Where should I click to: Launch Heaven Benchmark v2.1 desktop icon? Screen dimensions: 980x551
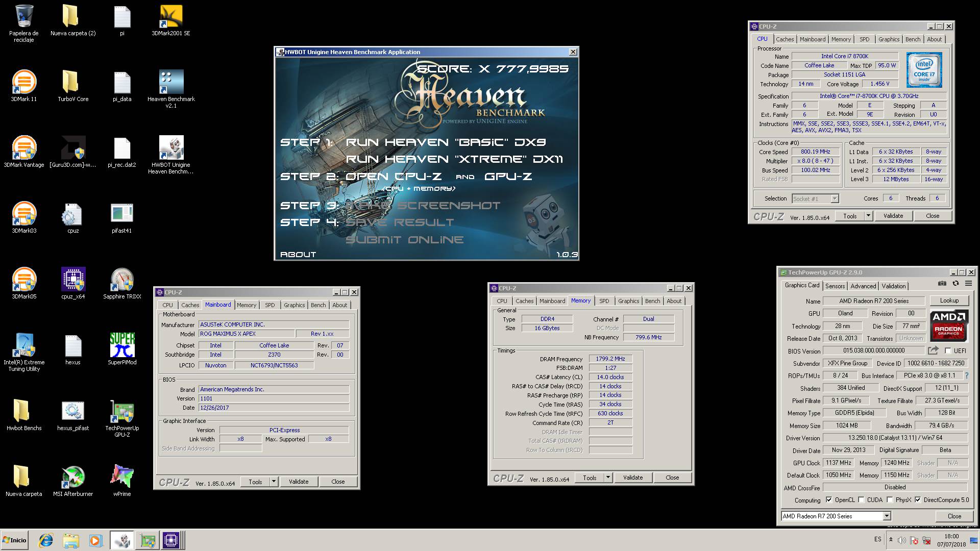tap(171, 89)
